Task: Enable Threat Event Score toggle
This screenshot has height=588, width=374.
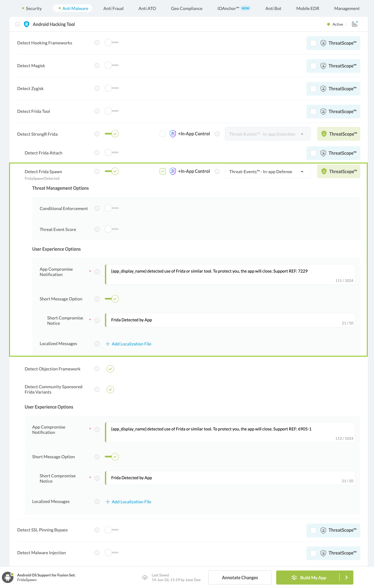Action: coord(112,229)
